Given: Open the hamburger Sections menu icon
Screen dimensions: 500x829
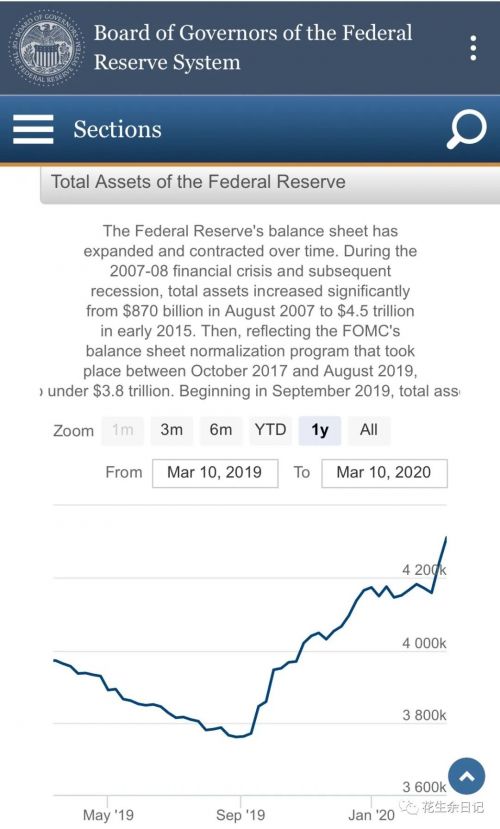Looking at the screenshot, I should click(x=33, y=129).
